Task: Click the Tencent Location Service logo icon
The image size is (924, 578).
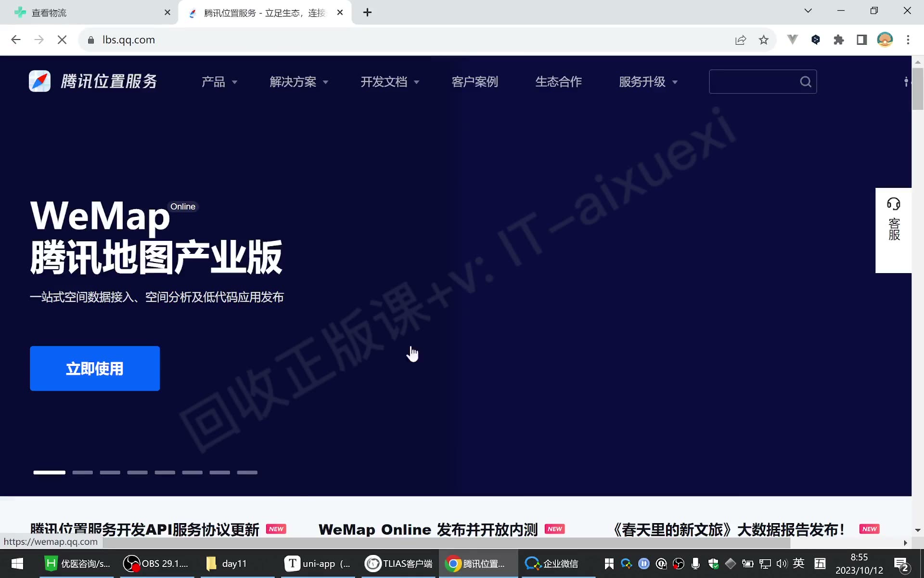Action: coord(39,81)
